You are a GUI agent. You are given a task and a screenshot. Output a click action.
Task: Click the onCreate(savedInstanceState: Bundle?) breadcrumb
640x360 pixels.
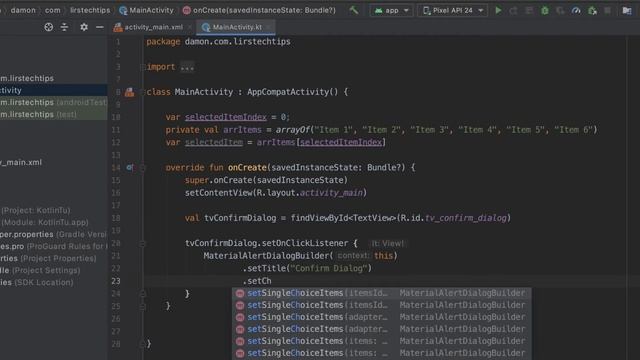pos(264,10)
